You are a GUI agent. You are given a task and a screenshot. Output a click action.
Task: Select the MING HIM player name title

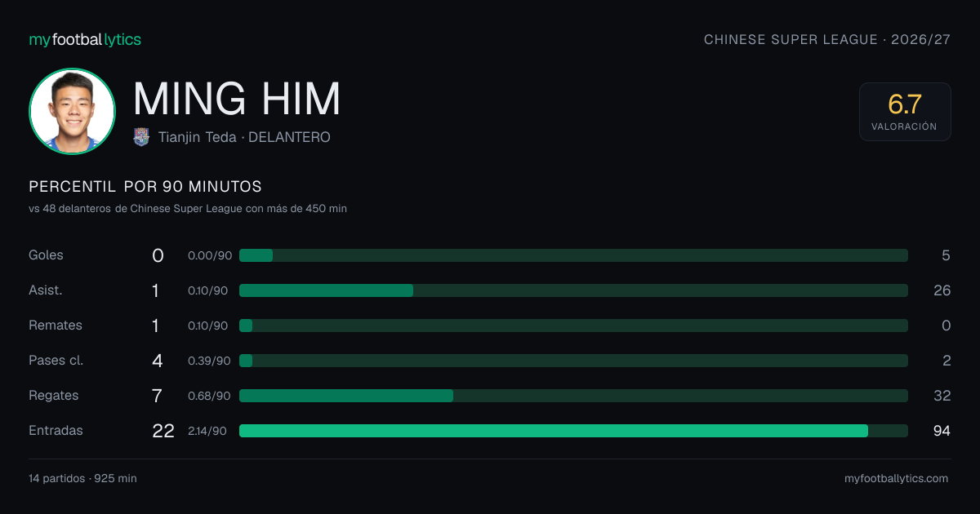pyautogui.click(x=237, y=99)
